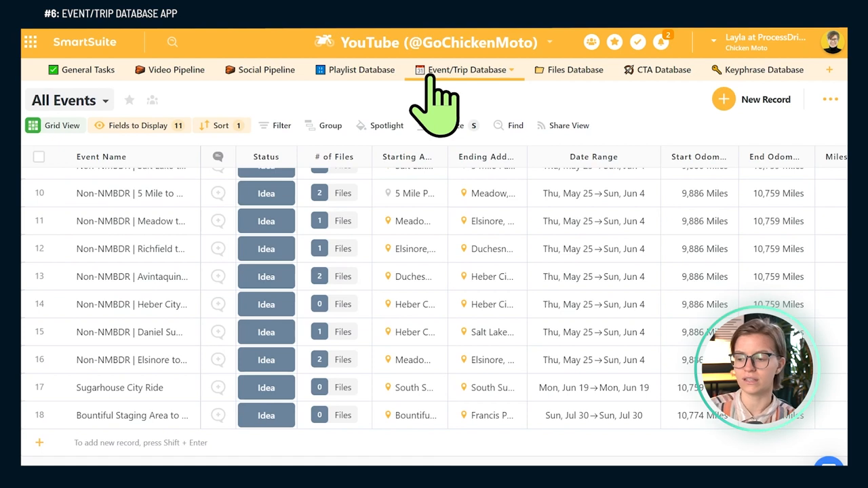Image resolution: width=868 pixels, height=488 pixels.
Task: Click 'Sun, Jul 30→Sun, Jul 30' date range
Action: point(594,415)
